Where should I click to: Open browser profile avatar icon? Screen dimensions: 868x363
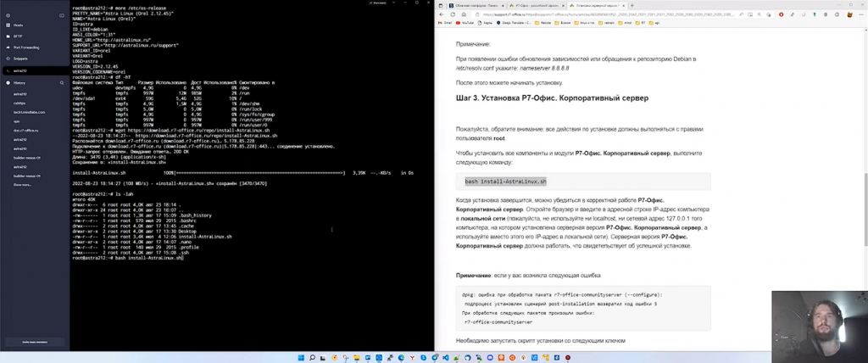[x=849, y=14]
